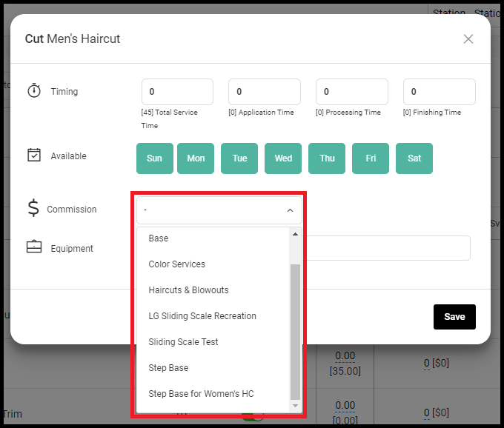Click the Application Time field

(265, 92)
